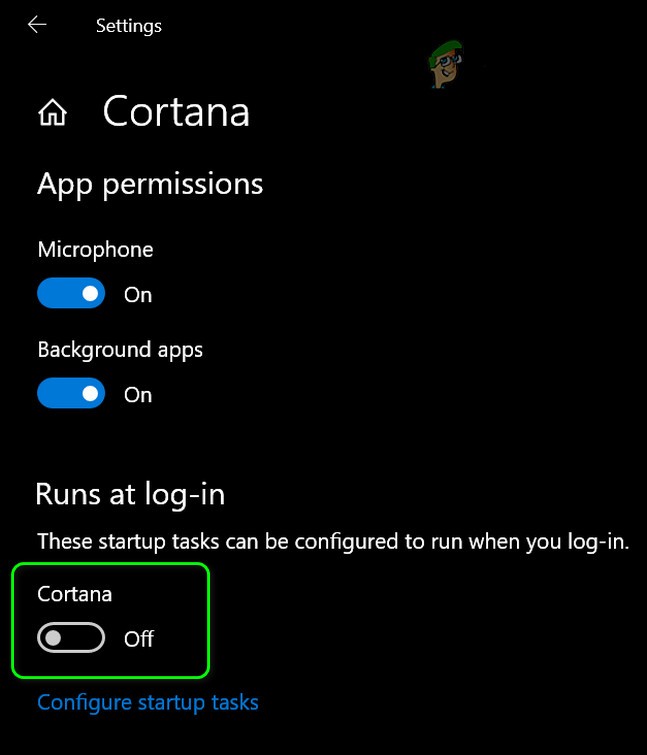Click the startup tasks description sentence
This screenshot has height=755, width=647.
point(333,542)
